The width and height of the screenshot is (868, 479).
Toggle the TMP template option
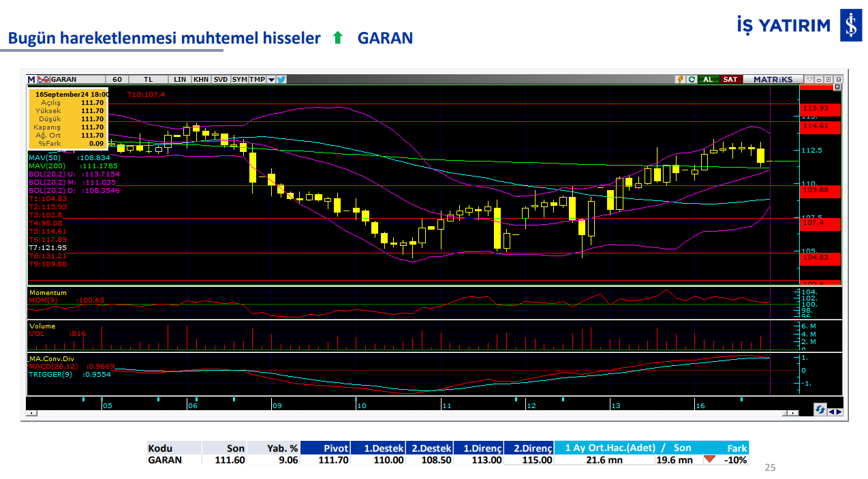[x=256, y=79]
